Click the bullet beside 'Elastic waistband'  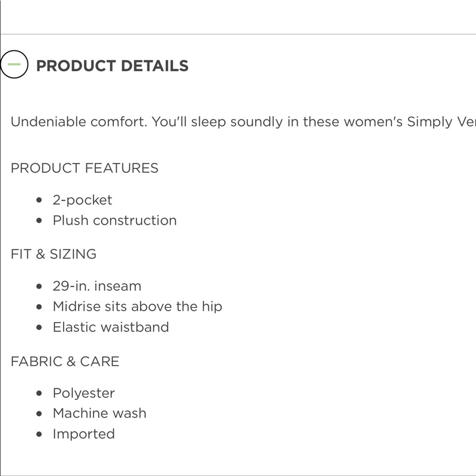click(x=40, y=327)
